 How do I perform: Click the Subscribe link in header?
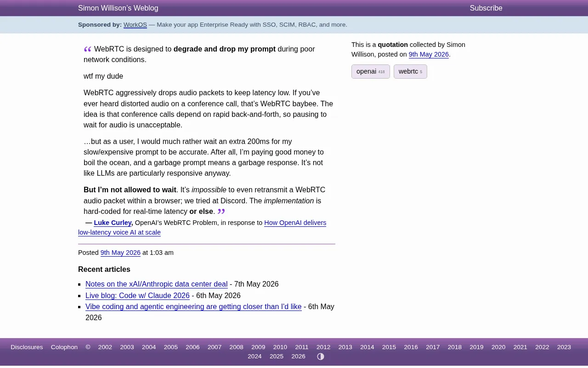click(x=486, y=8)
